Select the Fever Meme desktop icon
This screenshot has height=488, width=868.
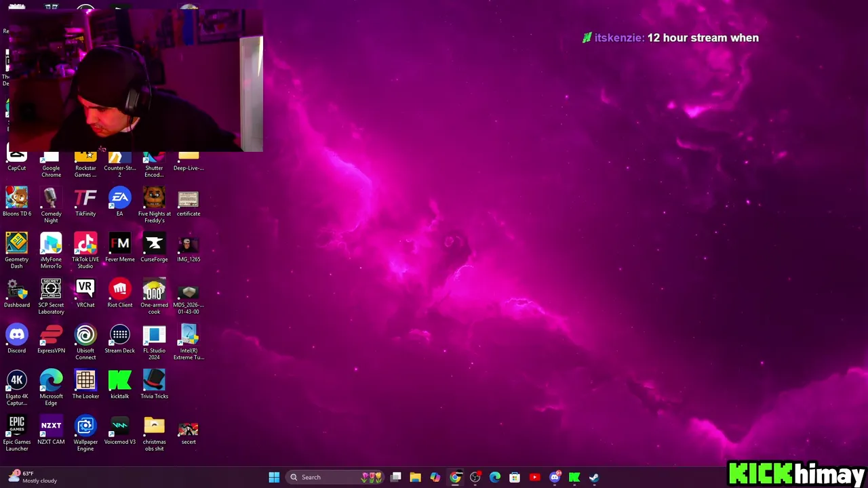tap(120, 248)
